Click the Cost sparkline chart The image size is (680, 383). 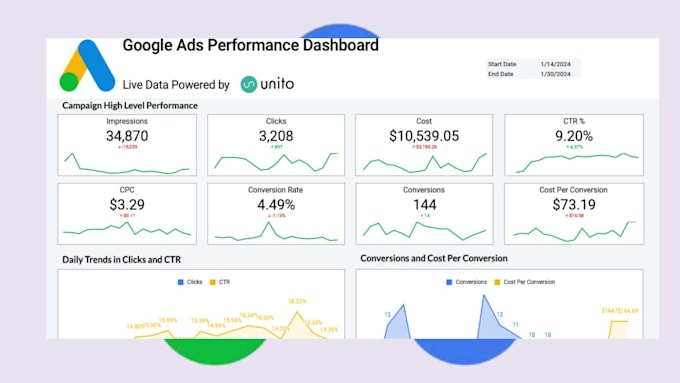pos(425,163)
